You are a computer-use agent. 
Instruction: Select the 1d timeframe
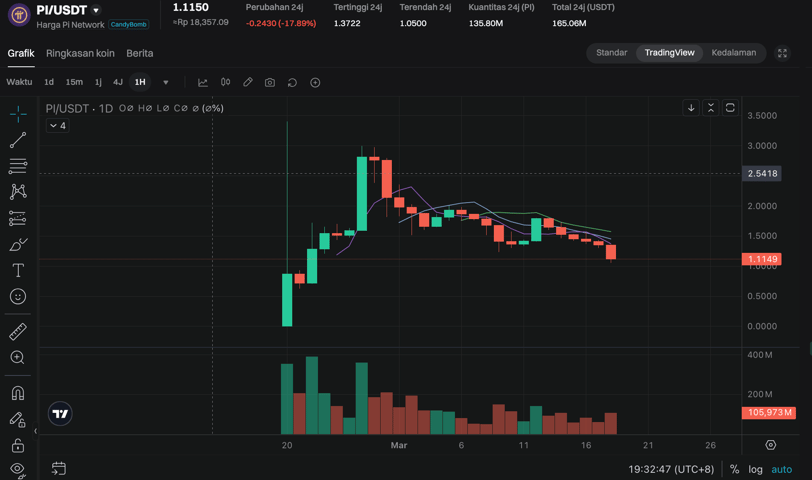[49, 82]
